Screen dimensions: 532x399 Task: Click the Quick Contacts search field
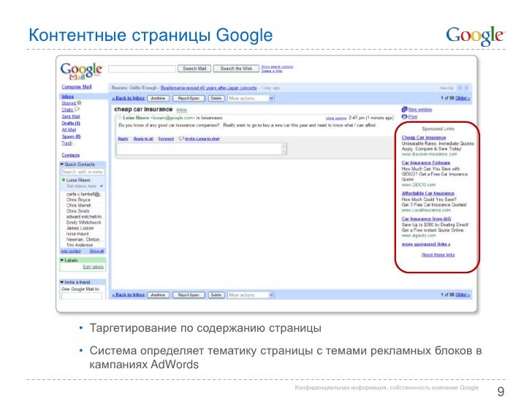tap(83, 172)
